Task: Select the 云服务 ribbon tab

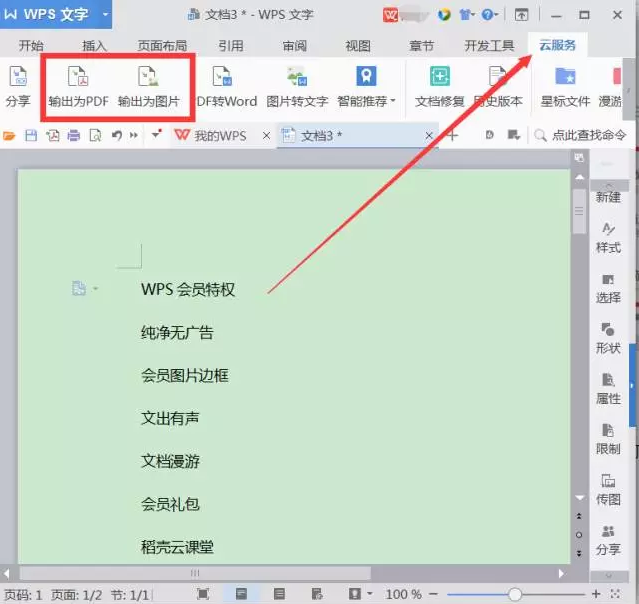Action: point(557,45)
